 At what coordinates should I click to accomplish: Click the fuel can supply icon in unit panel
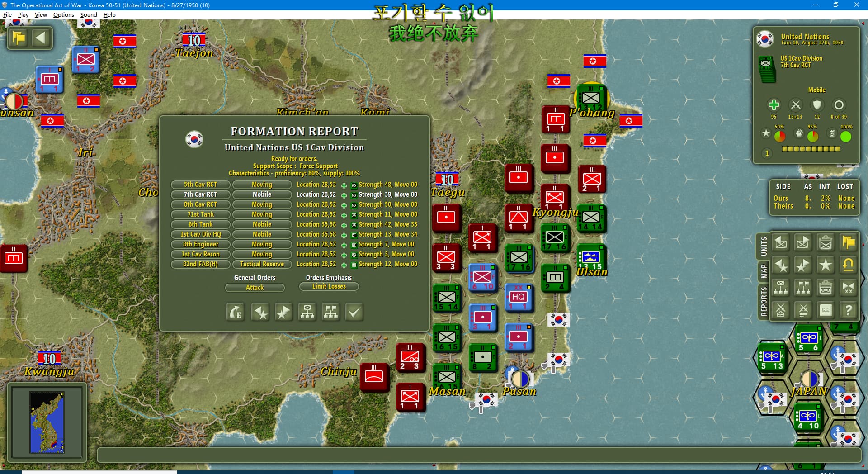[x=832, y=133]
